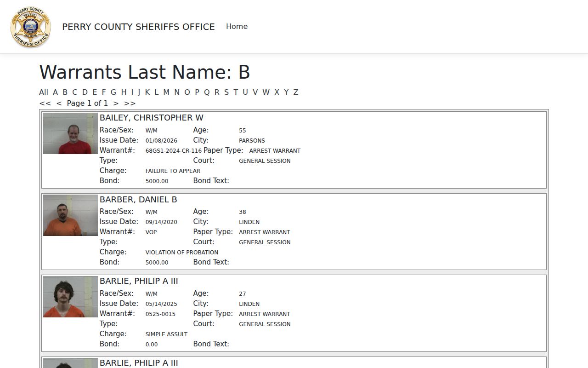Viewport: 588px width, 368px height.
Task: Click warrant number 0525-0015
Action: point(160,314)
